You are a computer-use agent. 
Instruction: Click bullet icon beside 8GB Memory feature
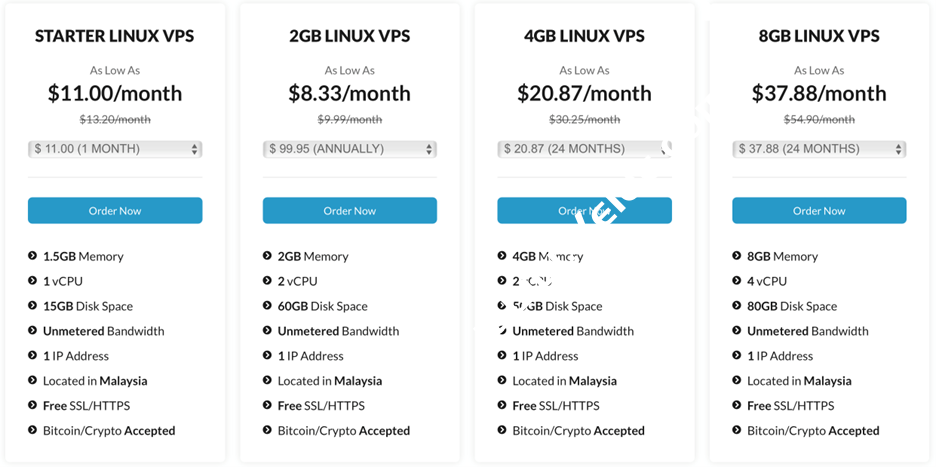pyautogui.click(x=737, y=256)
